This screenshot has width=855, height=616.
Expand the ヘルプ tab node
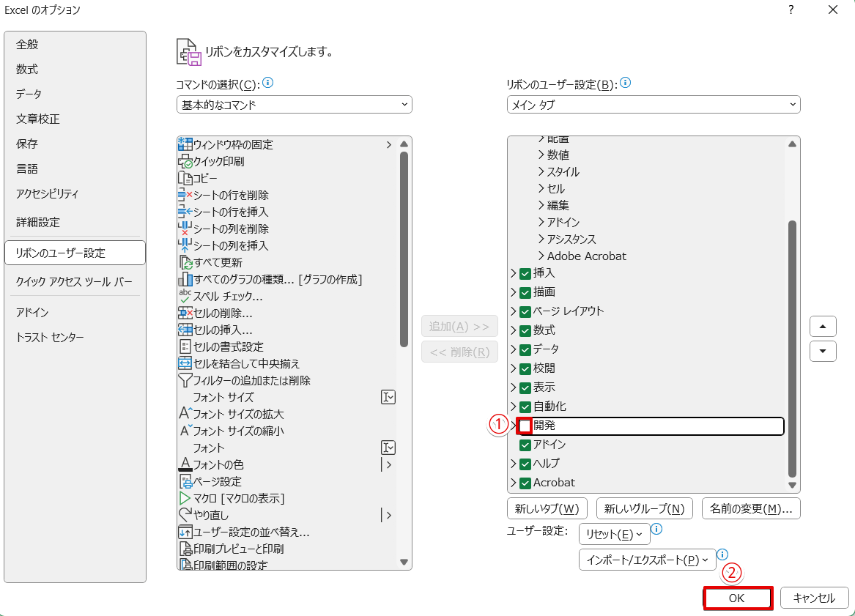(513, 464)
